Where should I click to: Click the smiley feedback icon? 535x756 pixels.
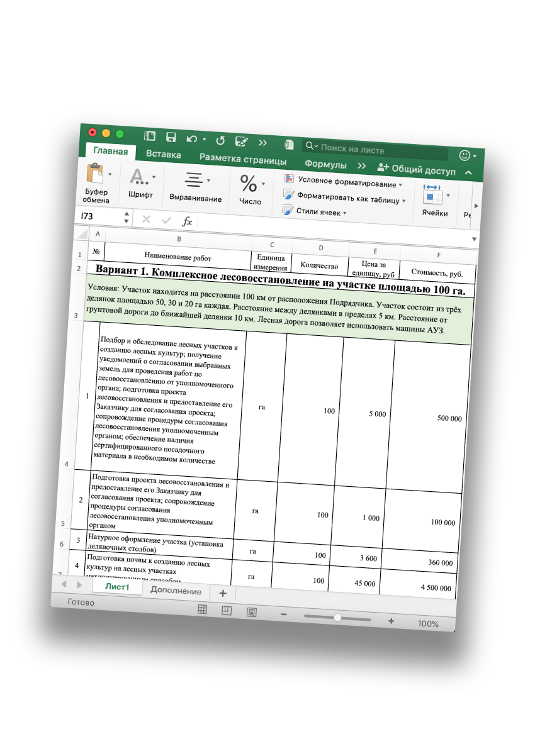pos(464,155)
